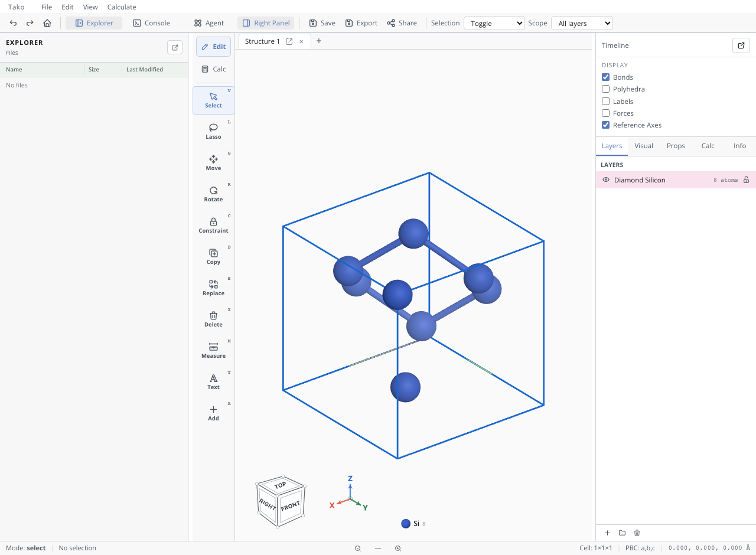Open the Agent panel
The height and width of the screenshot is (555, 756).
tap(209, 23)
